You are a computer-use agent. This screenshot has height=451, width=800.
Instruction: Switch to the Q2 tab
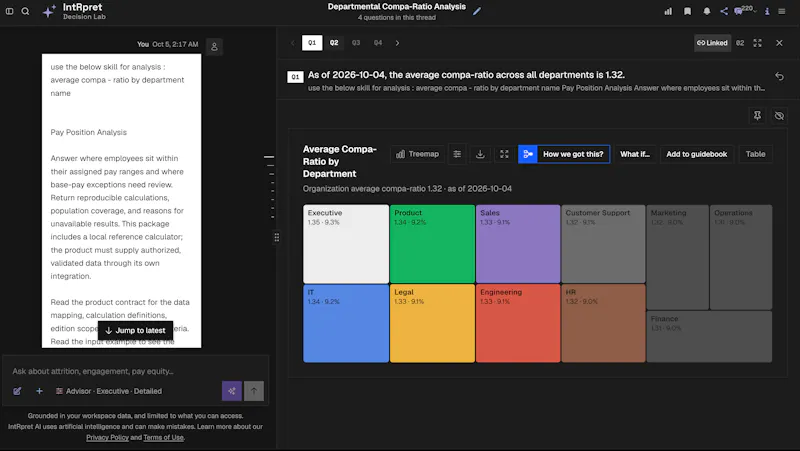tap(334, 43)
